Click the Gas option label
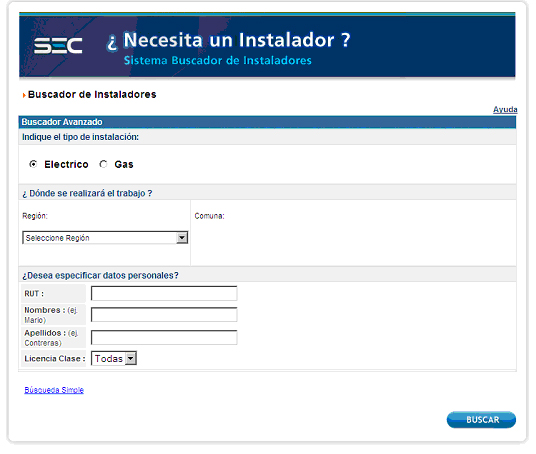This screenshot has width=536, height=454. [124, 164]
